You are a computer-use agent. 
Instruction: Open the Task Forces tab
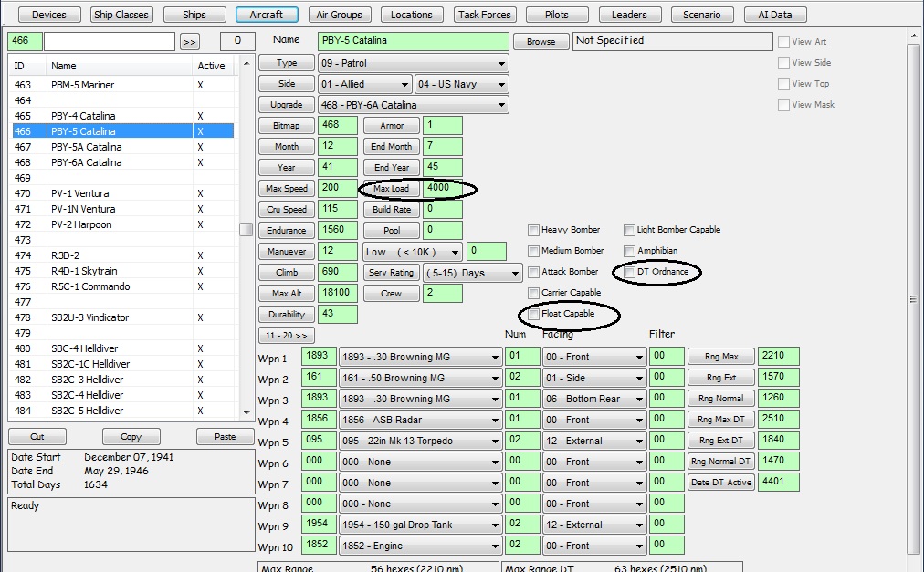(x=485, y=14)
